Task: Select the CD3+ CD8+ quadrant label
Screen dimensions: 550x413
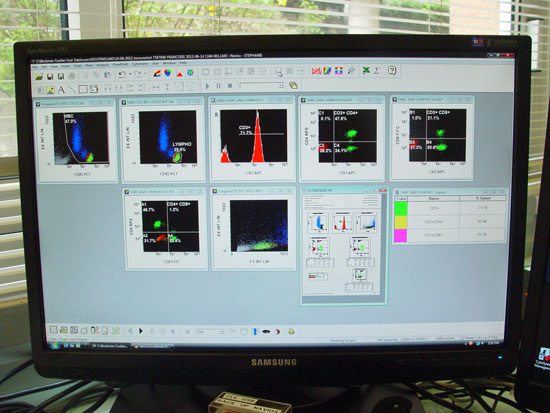Action: coord(438,113)
